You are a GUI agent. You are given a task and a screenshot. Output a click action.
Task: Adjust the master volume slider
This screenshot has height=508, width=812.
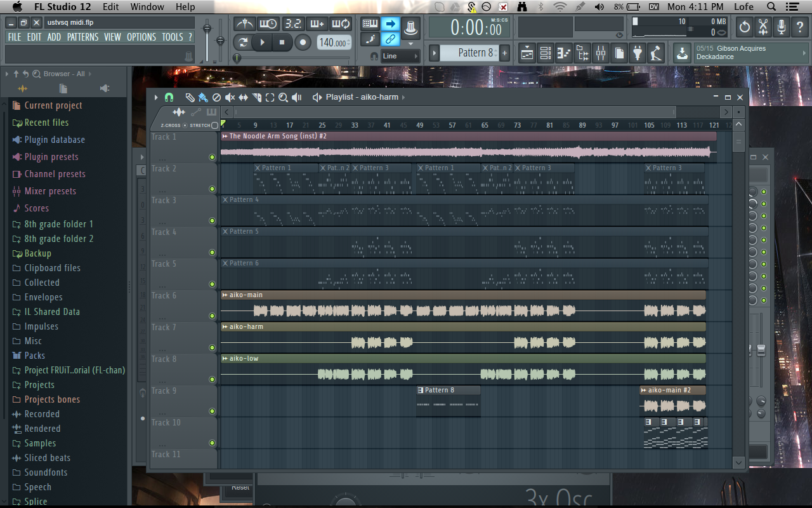pos(207,29)
